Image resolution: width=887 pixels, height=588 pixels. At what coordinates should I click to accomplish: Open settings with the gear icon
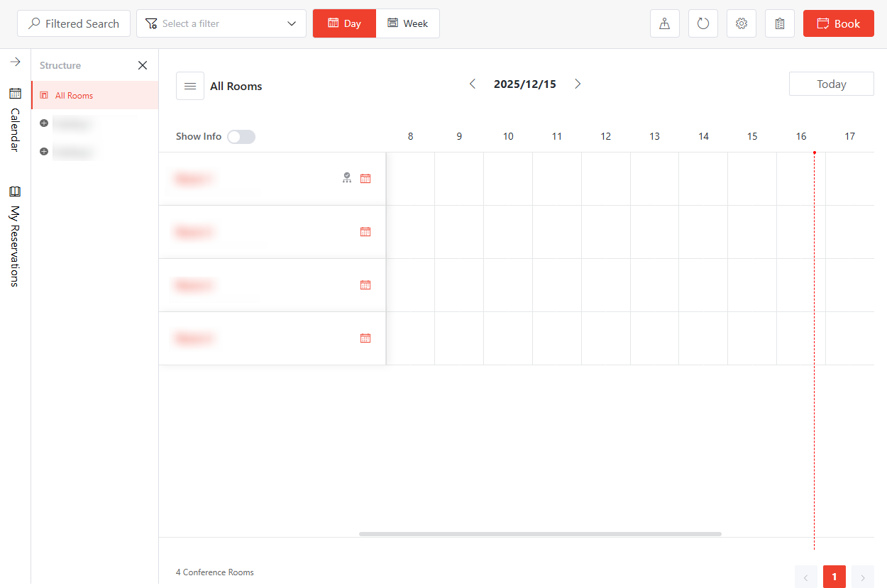[742, 23]
